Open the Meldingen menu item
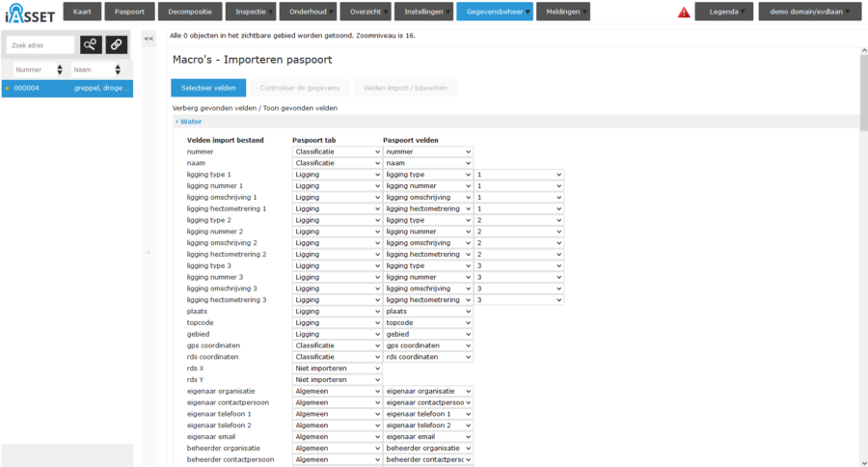The height and width of the screenshot is (467, 868). 563,12
